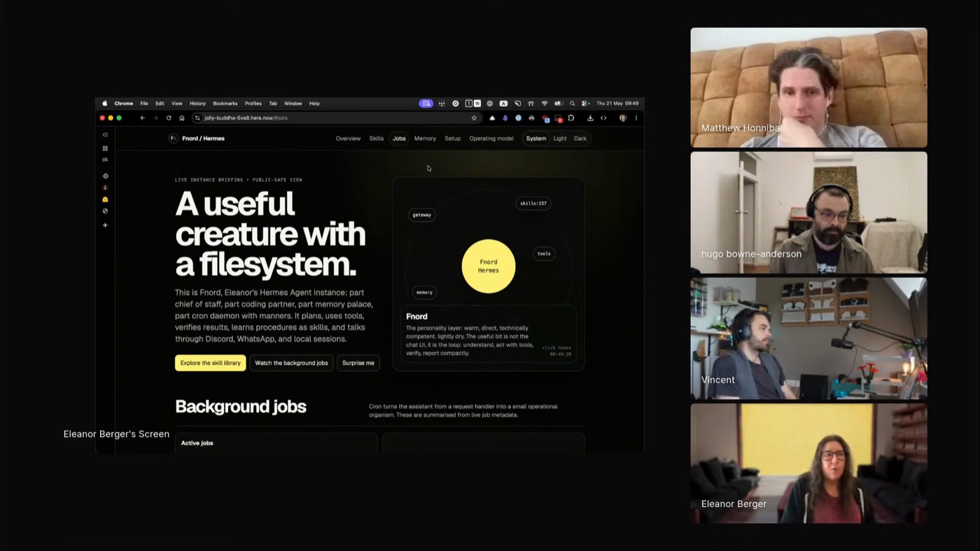Go back with the browser back arrow

(142, 118)
